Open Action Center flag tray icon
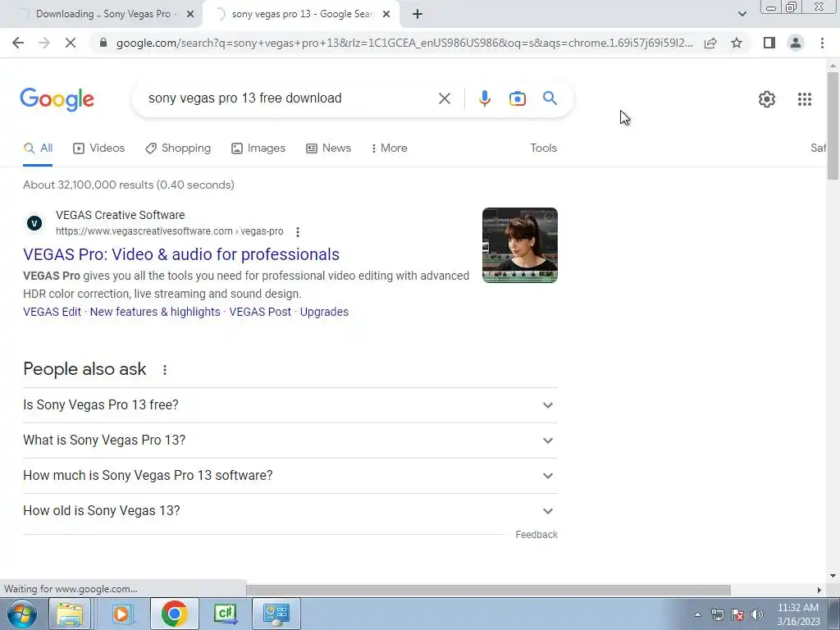Image resolution: width=840 pixels, height=630 pixels. point(737,614)
